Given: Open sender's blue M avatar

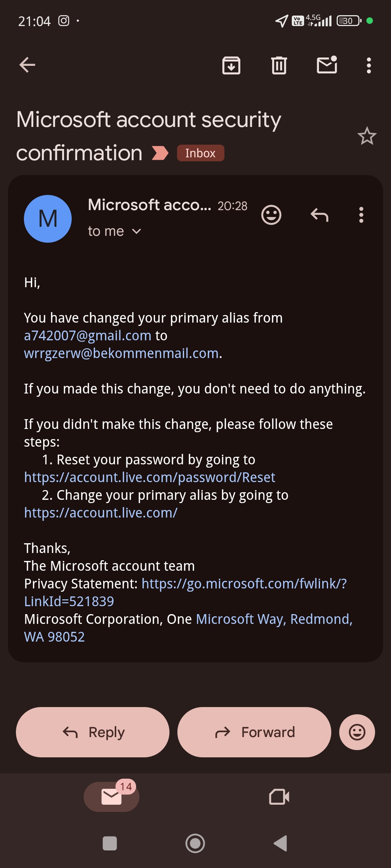Looking at the screenshot, I should [48, 219].
